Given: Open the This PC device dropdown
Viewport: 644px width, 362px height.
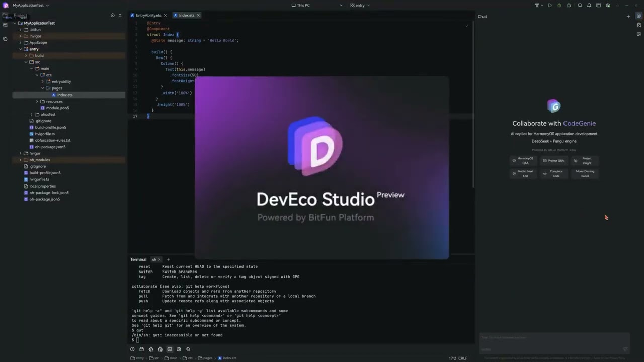Looking at the screenshot, I should coord(317,5).
